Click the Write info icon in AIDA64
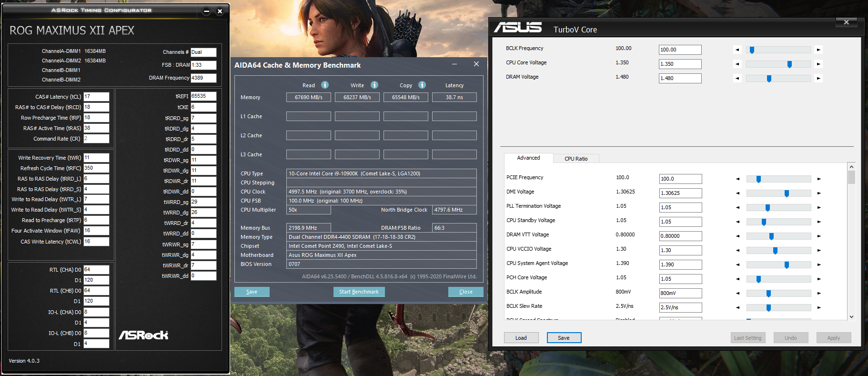868x376 pixels. (374, 85)
